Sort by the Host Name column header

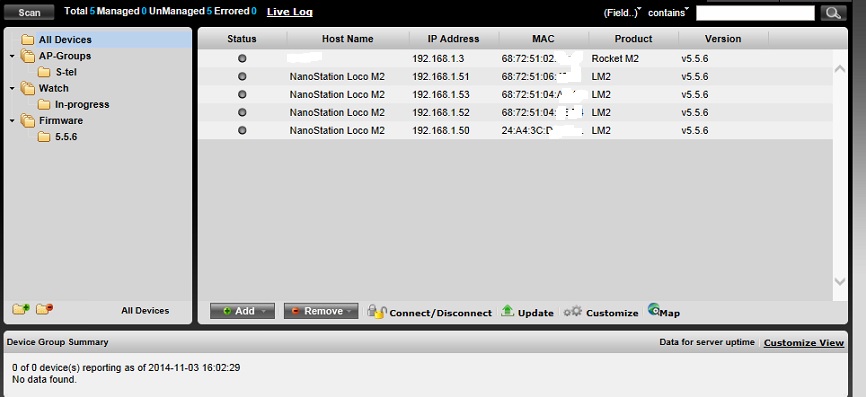pyautogui.click(x=347, y=39)
